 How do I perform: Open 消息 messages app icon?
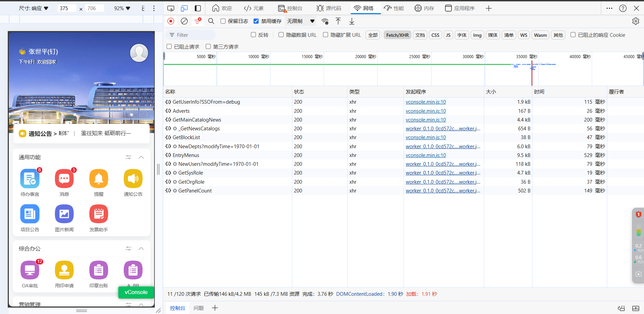(x=64, y=179)
